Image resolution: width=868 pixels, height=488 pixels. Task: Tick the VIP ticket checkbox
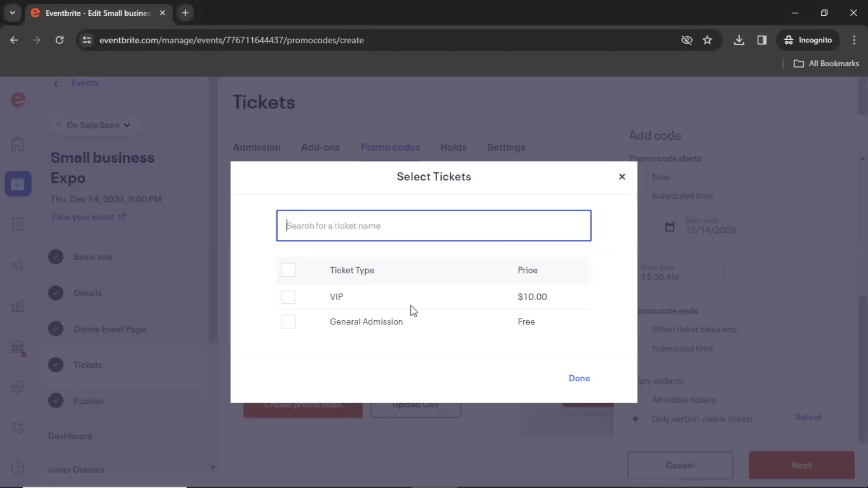288,297
